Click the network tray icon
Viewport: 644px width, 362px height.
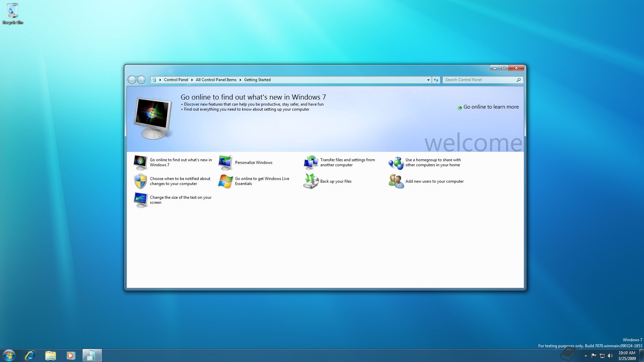(x=602, y=356)
